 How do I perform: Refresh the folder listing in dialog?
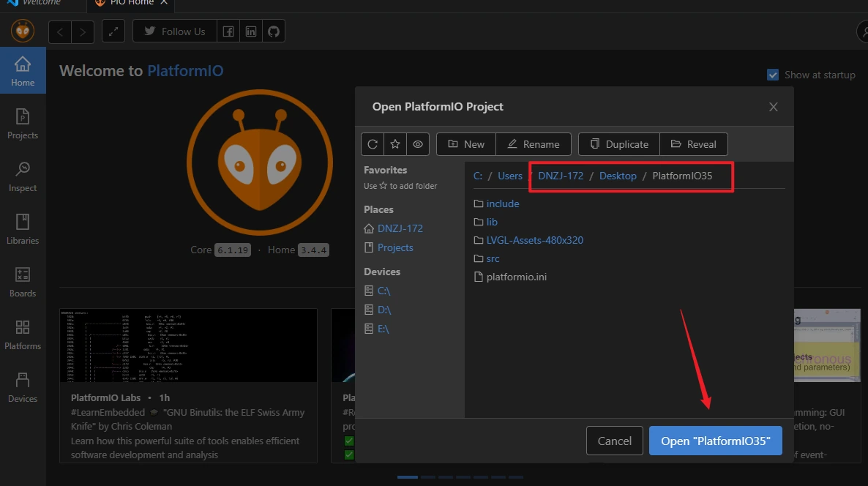373,144
